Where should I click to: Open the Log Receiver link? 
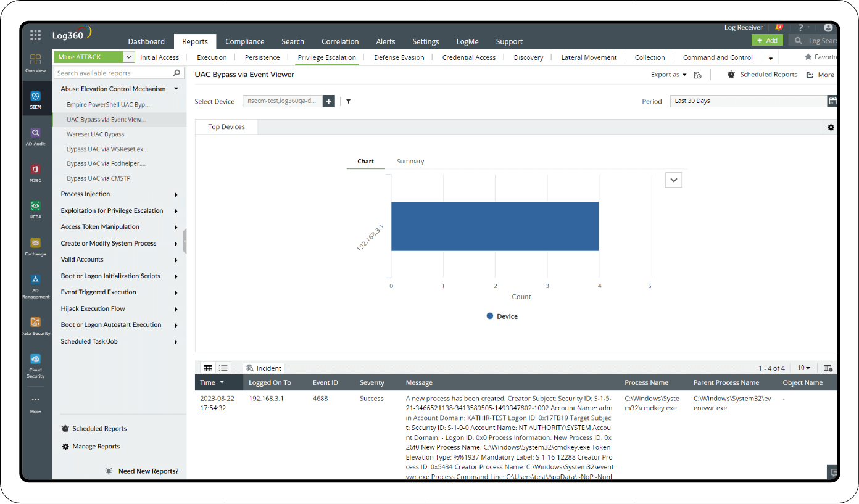pyautogui.click(x=744, y=28)
